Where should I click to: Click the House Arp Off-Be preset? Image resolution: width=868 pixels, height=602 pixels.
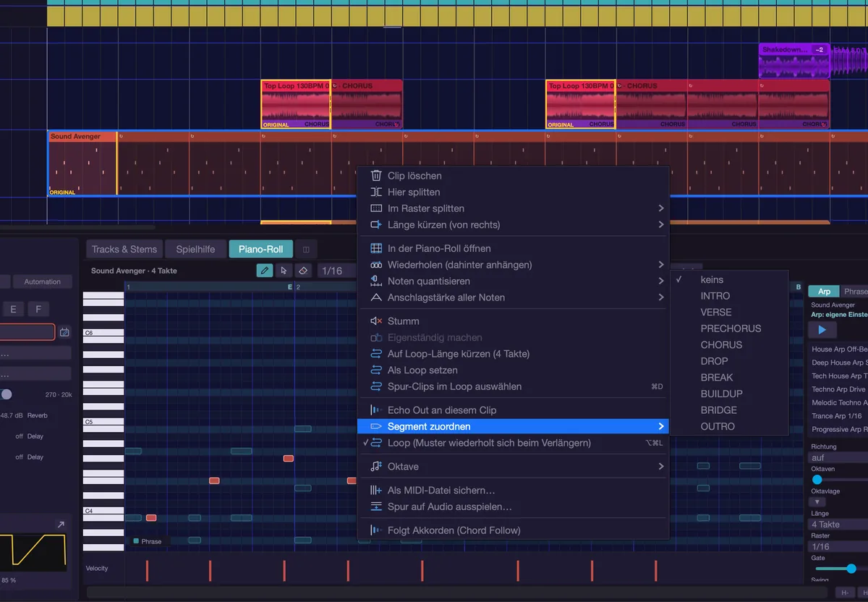click(x=839, y=349)
